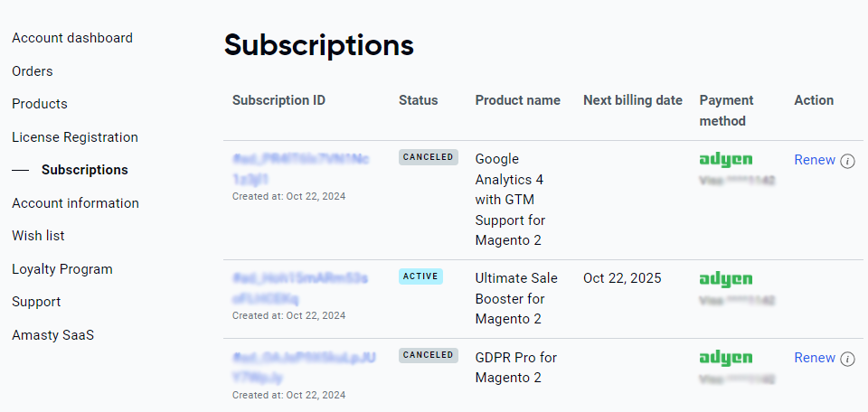Open Account information page
Image resolution: width=868 pixels, height=412 pixels.
75,203
